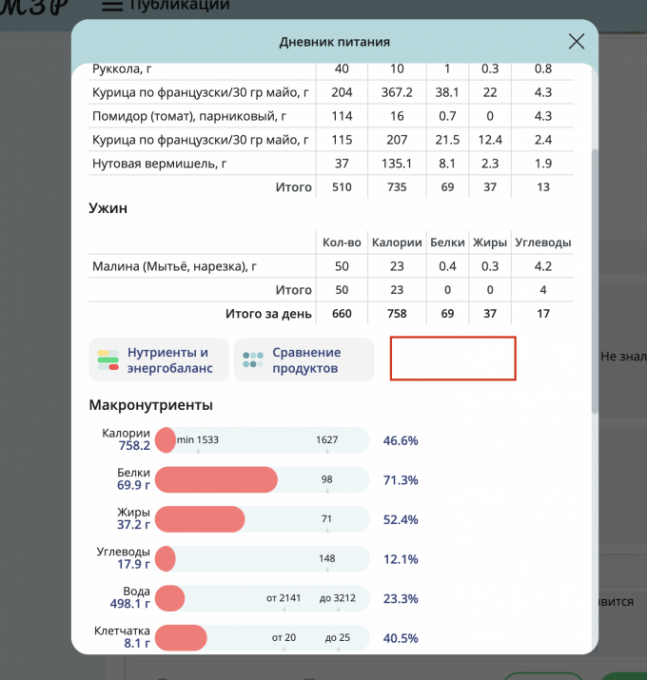This screenshot has width=647, height=680.
Task: Close the Дневник питания dialog
Action: [x=576, y=42]
